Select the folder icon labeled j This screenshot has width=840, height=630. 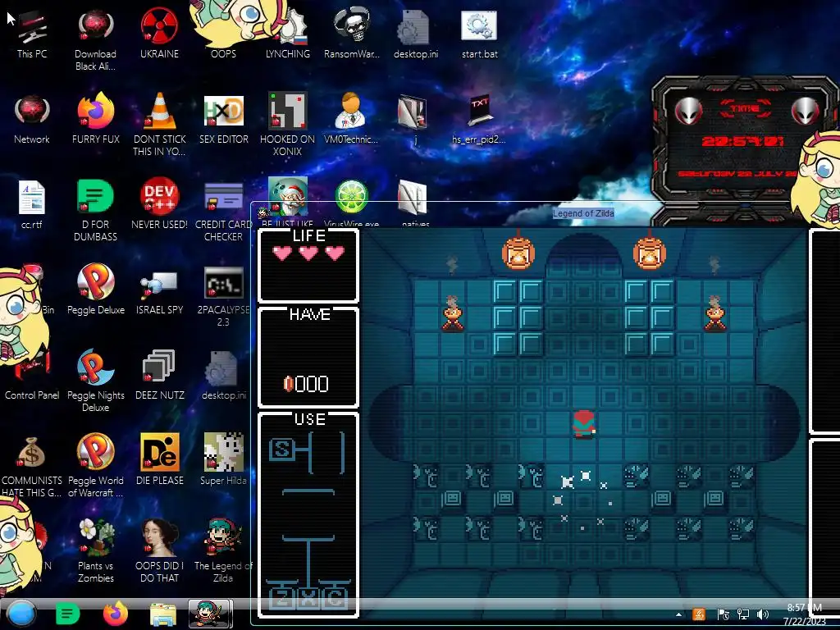point(413,119)
